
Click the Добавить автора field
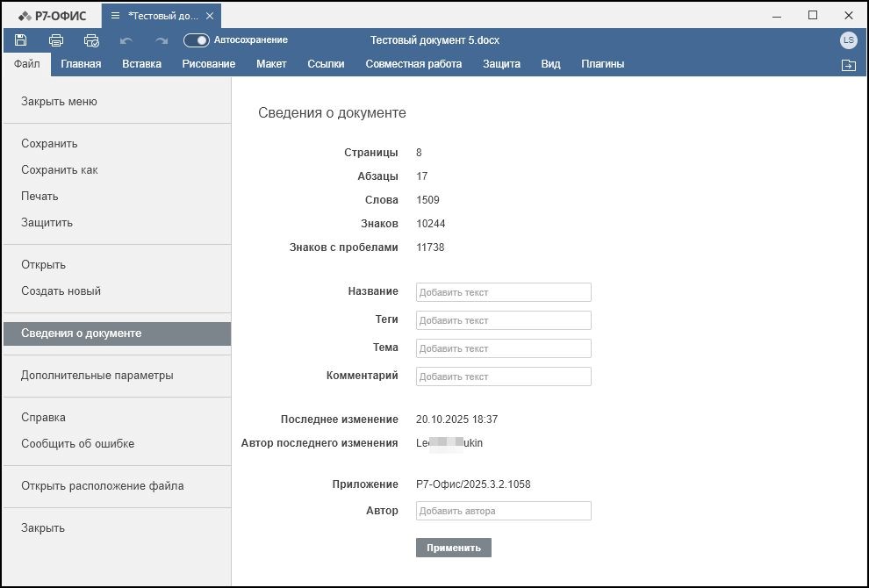point(503,511)
